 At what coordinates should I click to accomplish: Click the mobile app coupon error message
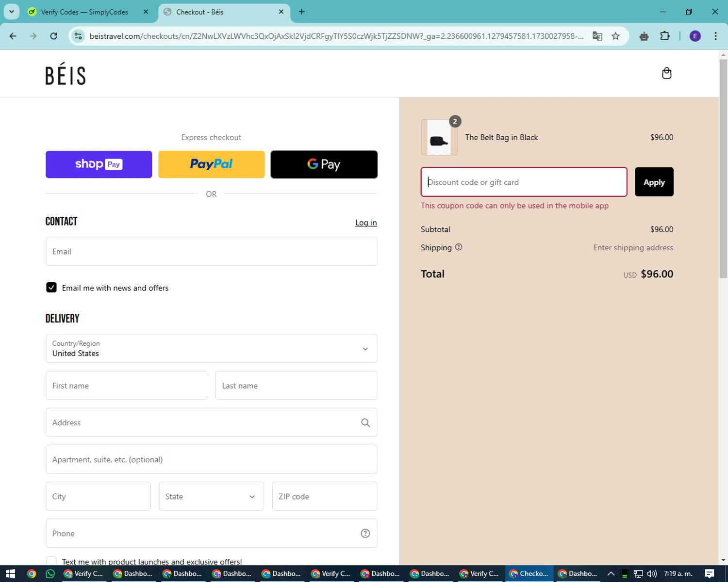pyautogui.click(x=514, y=206)
